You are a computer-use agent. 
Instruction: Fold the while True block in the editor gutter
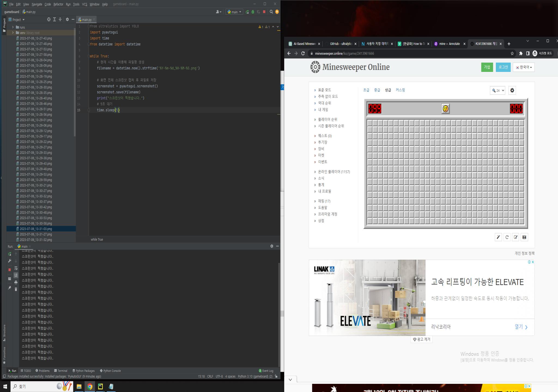click(x=89, y=56)
